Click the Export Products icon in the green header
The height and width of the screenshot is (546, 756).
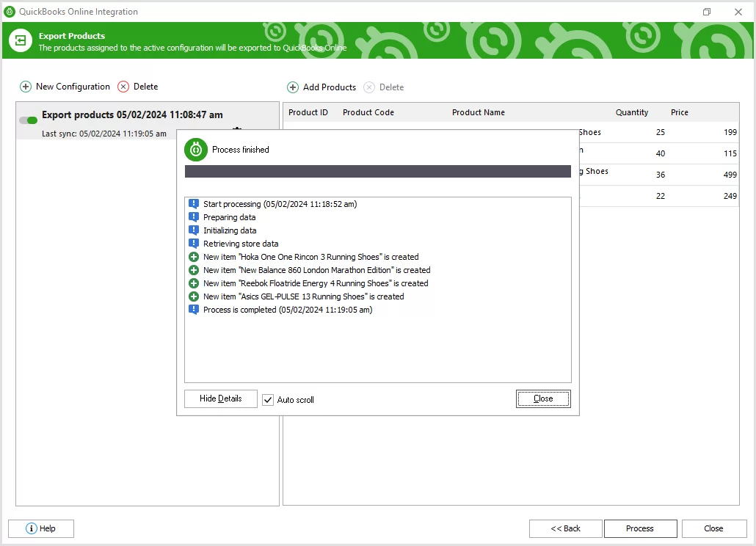click(20, 40)
